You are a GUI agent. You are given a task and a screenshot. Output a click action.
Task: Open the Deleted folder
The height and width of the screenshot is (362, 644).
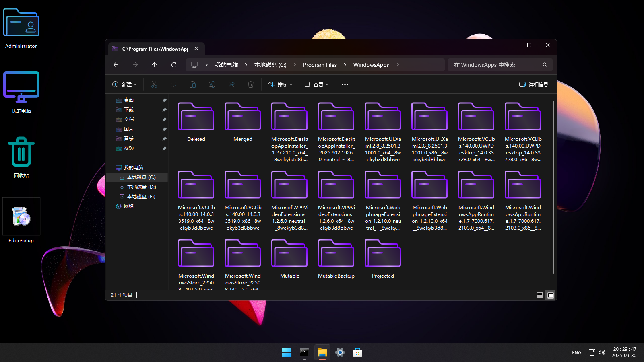(x=196, y=122)
